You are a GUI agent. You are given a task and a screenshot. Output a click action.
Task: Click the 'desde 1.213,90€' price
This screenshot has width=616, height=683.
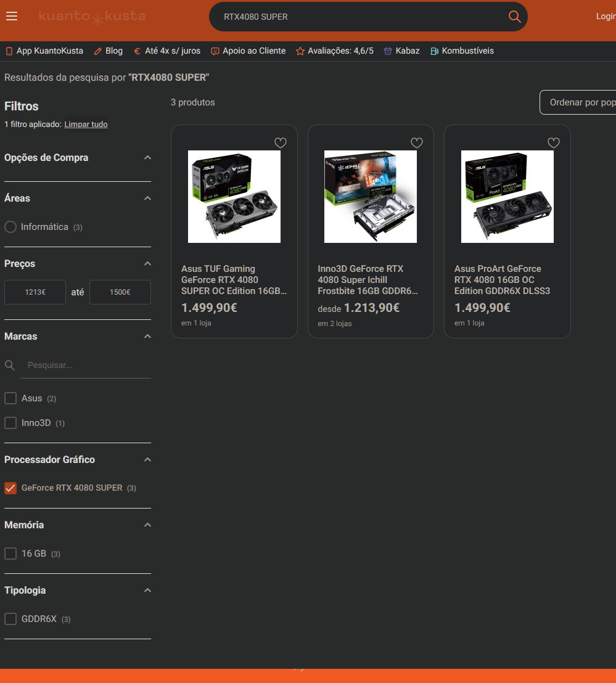pos(358,308)
